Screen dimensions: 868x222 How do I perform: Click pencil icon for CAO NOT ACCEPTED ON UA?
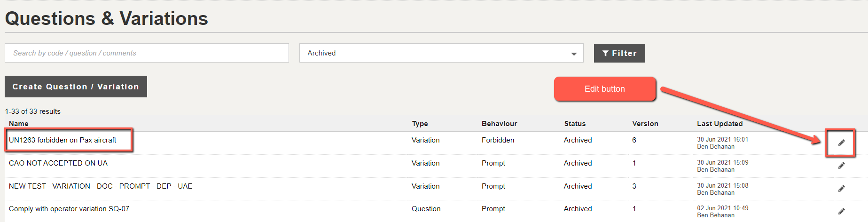click(x=841, y=166)
